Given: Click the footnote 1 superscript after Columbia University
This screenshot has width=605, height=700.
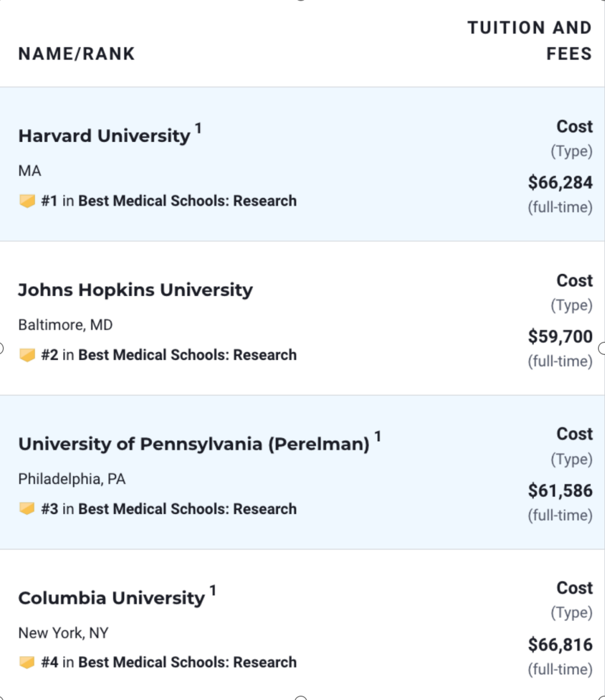Looking at the screenshot, I should click(212, 591).
